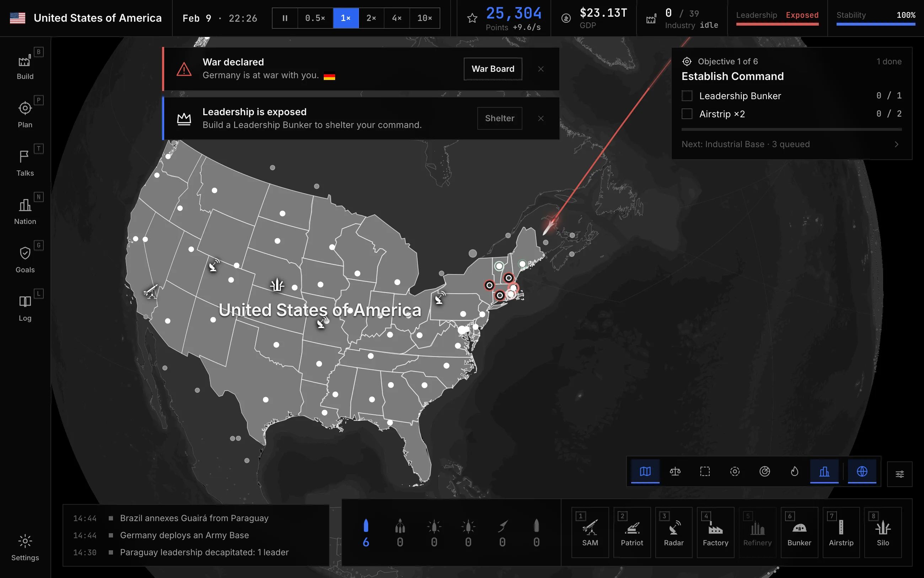The height and width of the screenshot is (578, 924).
Task: Select Bunker in the build bar
Action: pos(799,532)
